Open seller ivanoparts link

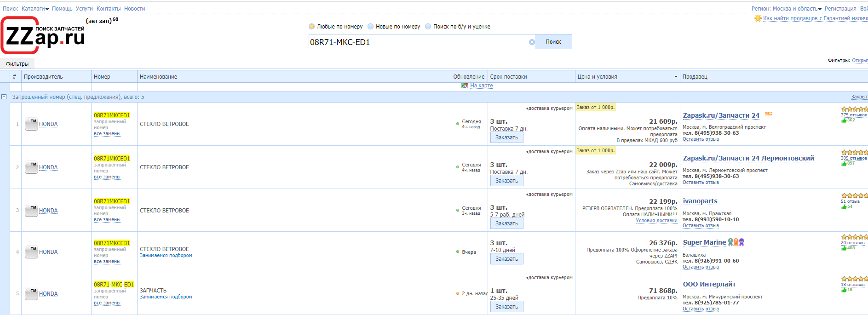coord(700,201)
